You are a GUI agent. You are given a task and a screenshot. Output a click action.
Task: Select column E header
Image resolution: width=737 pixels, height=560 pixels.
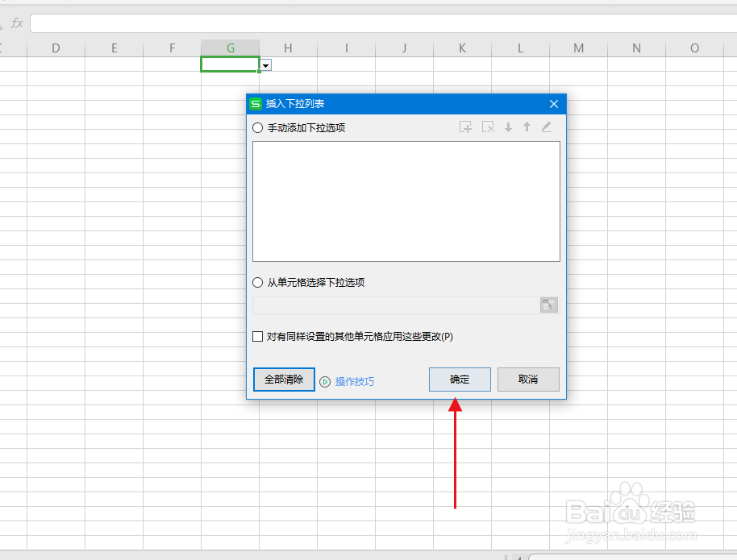[115, 48]
